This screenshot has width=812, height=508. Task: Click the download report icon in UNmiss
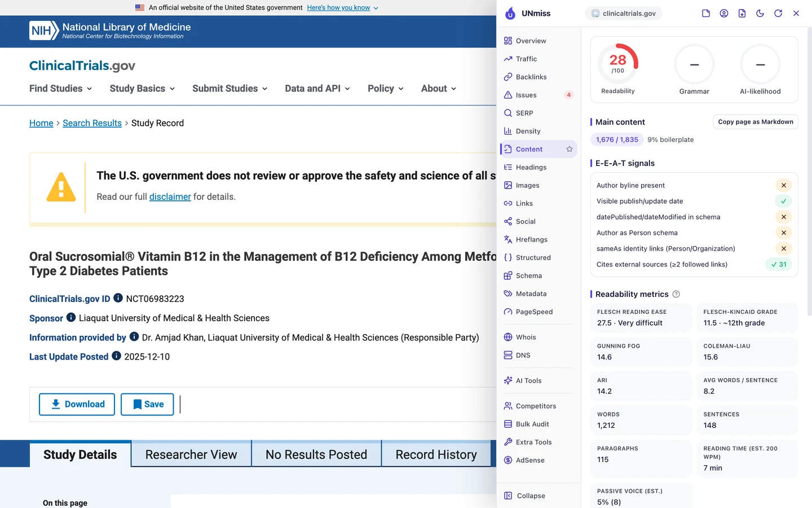tap(742, 14)
